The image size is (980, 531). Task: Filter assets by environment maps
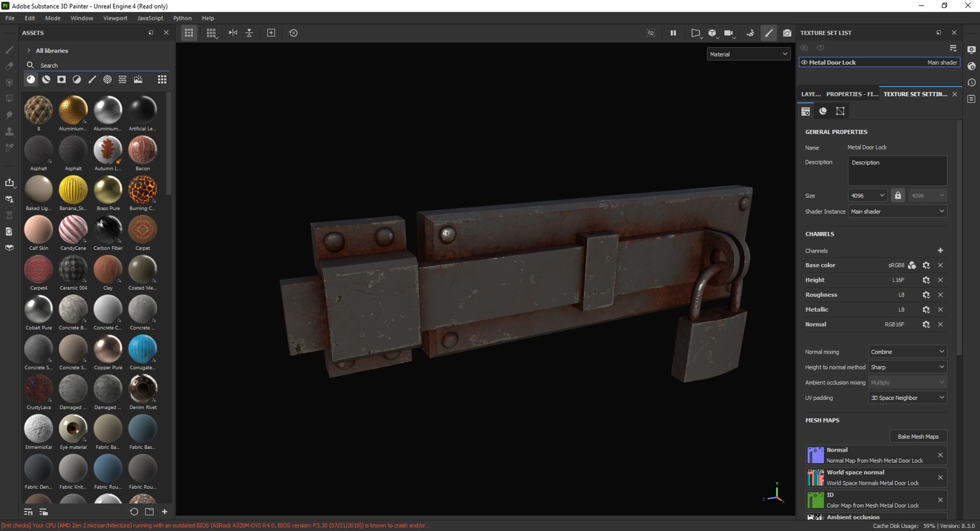pos(138,80)
